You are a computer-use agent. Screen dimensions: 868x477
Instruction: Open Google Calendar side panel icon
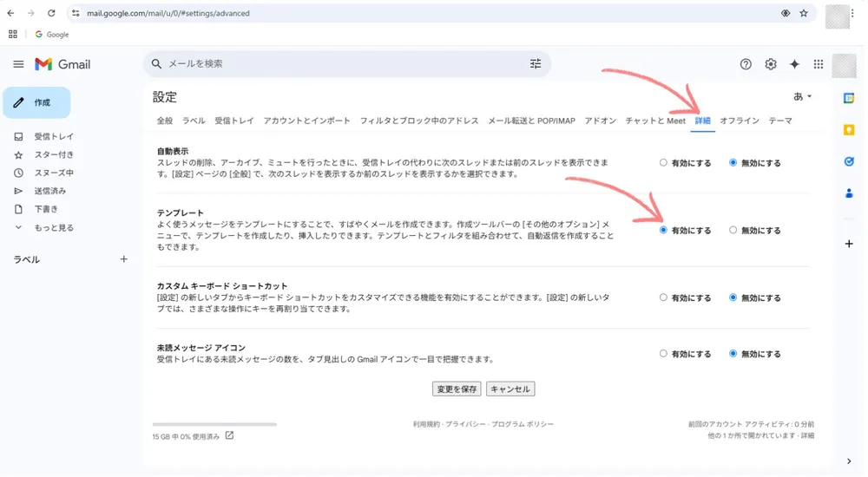click(849, 98)
